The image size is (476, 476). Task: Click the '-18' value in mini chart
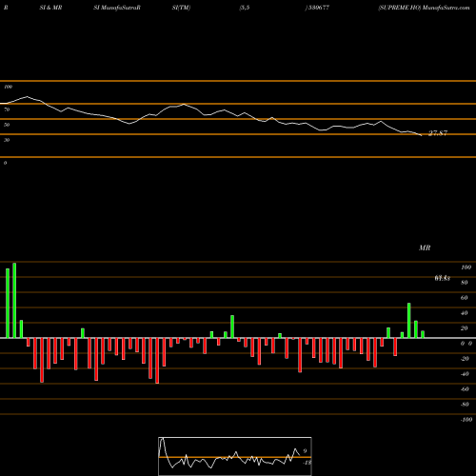(307, 463)
